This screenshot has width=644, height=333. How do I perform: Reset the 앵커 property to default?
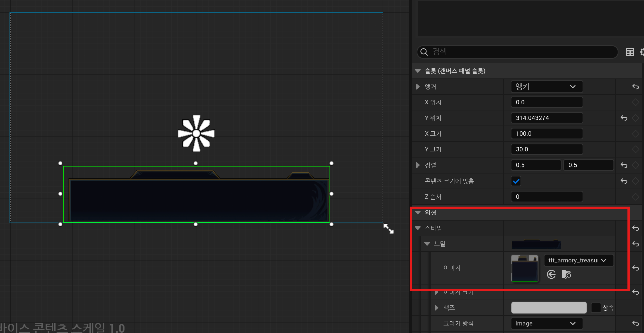[635, 87]
